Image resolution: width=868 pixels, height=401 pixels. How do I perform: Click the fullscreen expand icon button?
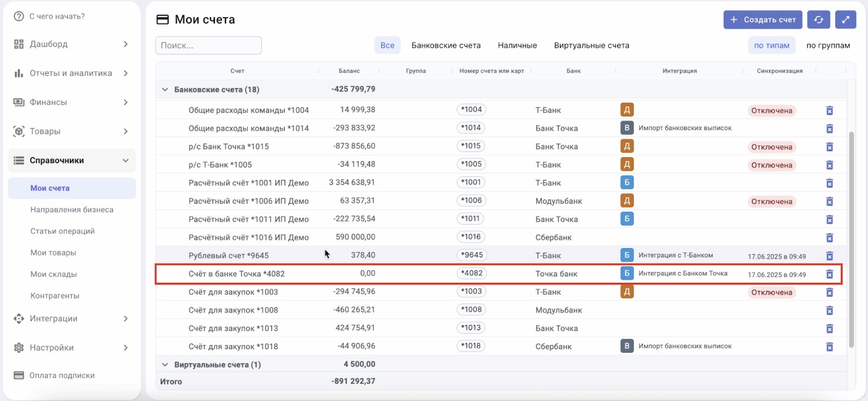coord(845,20)
